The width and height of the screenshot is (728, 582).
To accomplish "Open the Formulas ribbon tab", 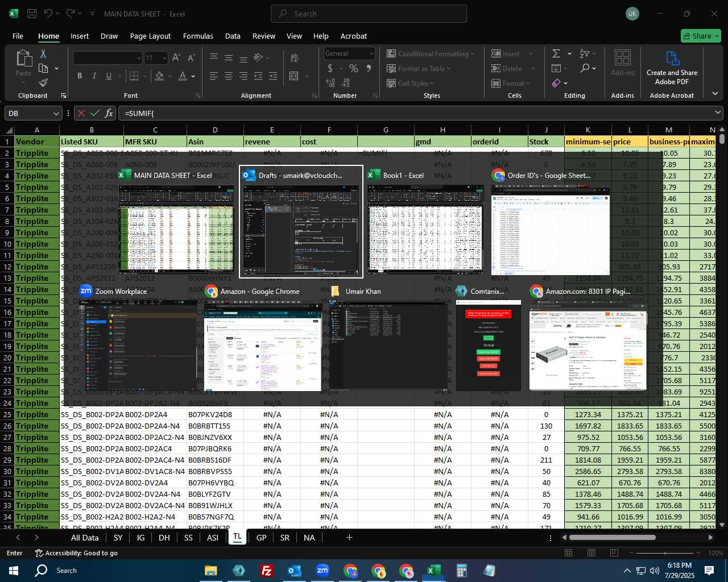I will 198,36.
